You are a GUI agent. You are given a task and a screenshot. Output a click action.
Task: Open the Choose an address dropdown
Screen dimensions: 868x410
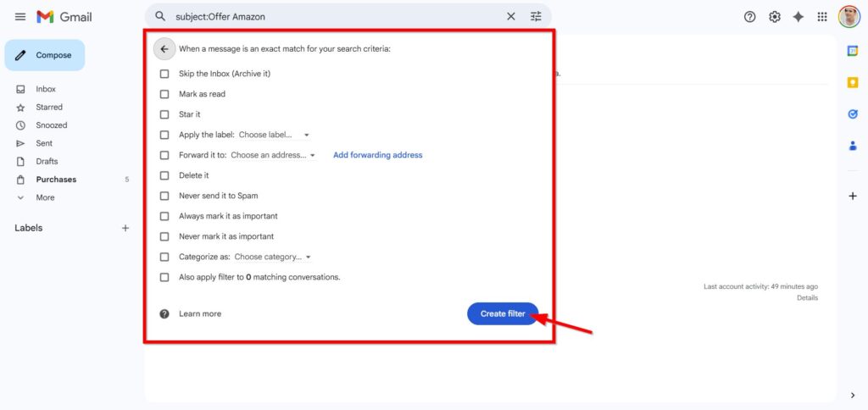click(274, 155)
